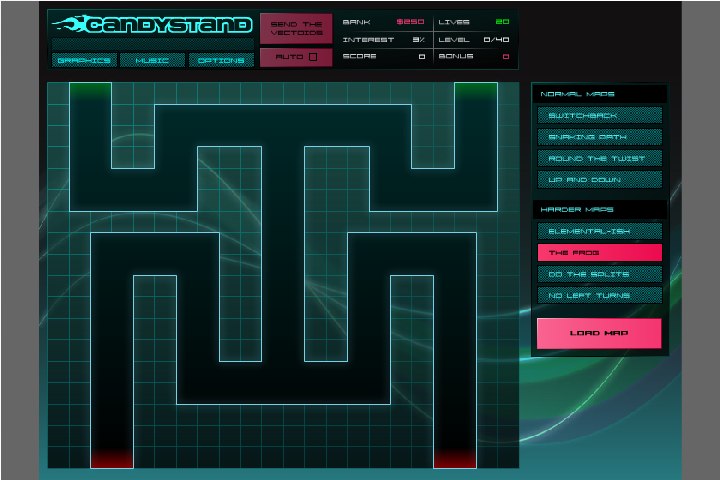Open the Options menu
Screen dimensions: 720x480
(220, 60)
